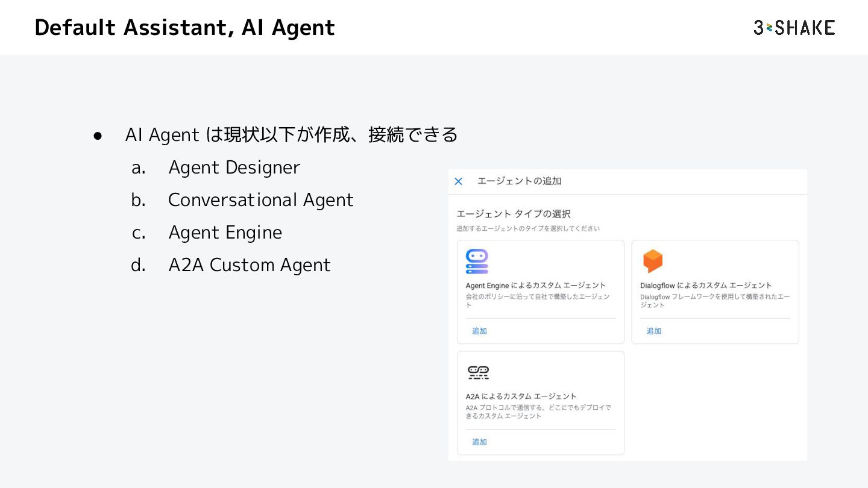Click the 3-SHAKE logo
Screen dimensions: 868x488
click(794, 28)
